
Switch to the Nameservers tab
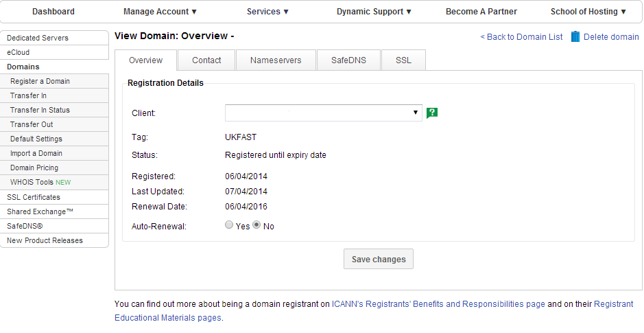(276, 60)
